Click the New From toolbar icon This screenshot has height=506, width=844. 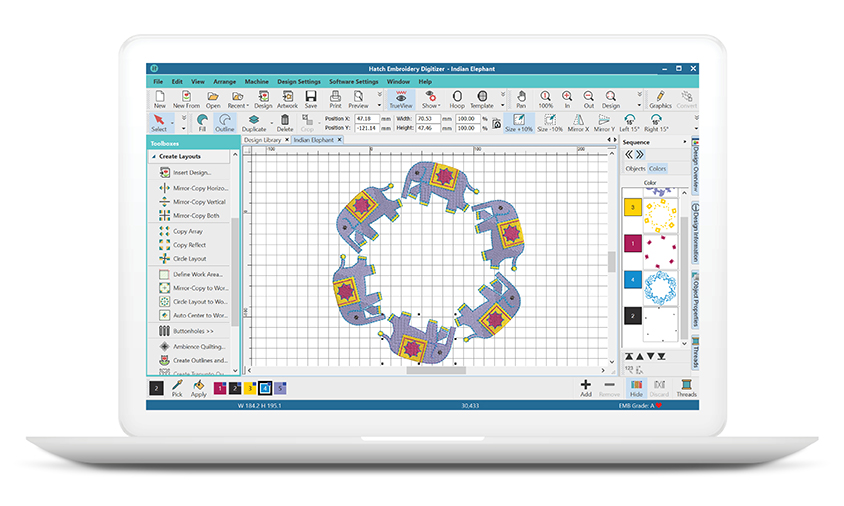coord(186,99)
